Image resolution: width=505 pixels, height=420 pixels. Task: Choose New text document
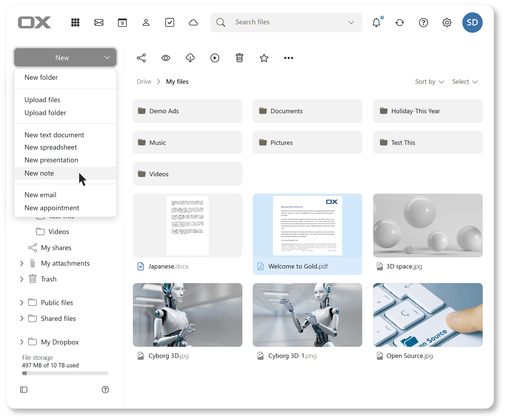tap(65, 135)
